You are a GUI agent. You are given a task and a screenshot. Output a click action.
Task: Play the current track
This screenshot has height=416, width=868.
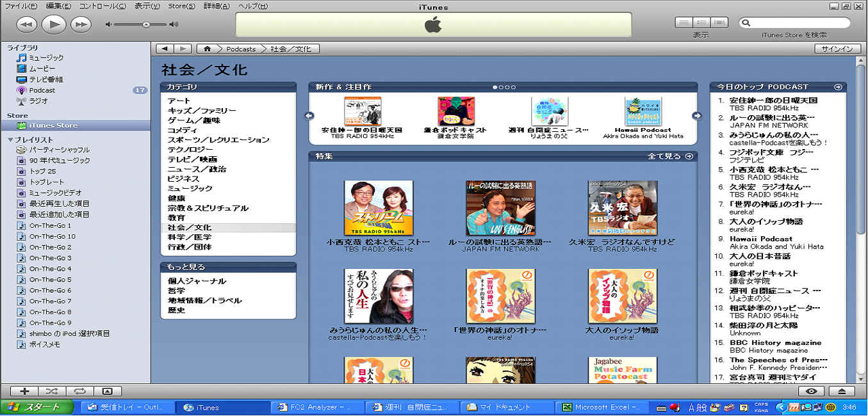click(54, 24)
